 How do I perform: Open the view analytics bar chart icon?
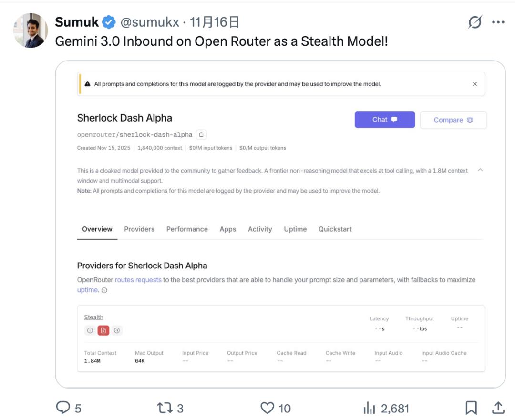click(x=370, y=408)
